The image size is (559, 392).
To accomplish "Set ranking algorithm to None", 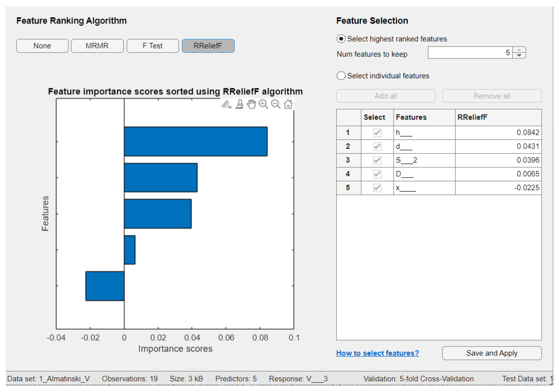I will 42,46.
